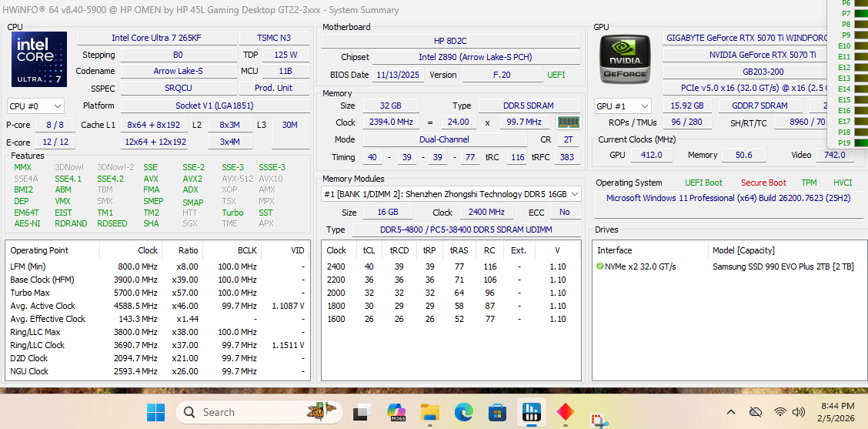Open the Snipping Tool taskbar icon
Screen dimensions: 868x429
coord(599,420)
